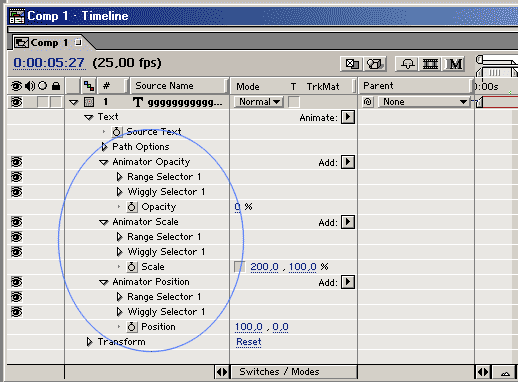Collapse the Animator Scale group

click(104, 222)
